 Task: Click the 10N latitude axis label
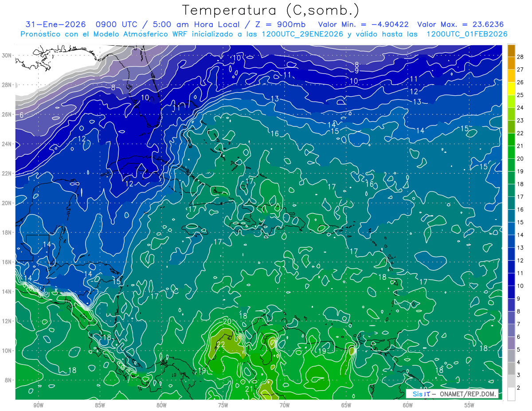point(7,351)
